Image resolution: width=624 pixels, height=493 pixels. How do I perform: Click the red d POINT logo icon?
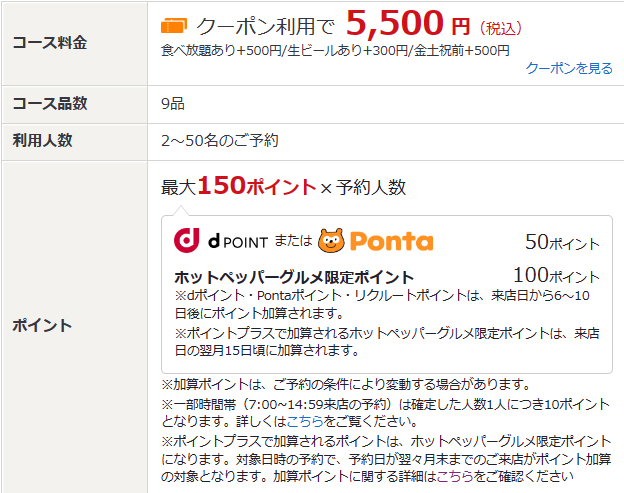pyautogui.click(x=186, y=240)
